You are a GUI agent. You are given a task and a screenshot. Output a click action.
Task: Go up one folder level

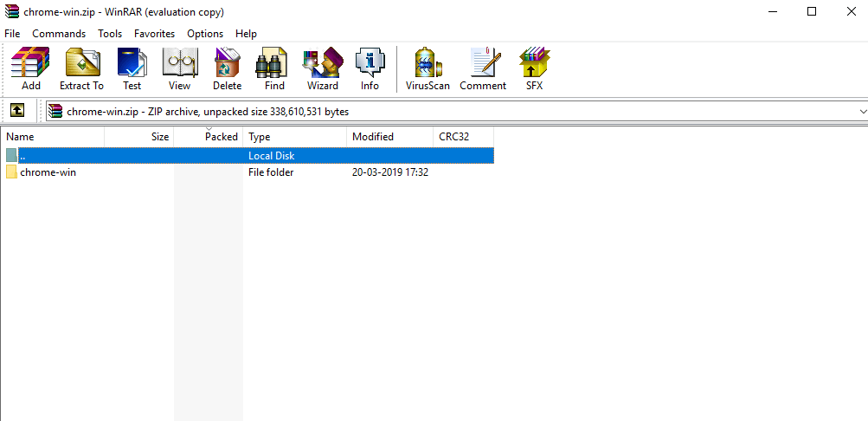coord(16,111)
